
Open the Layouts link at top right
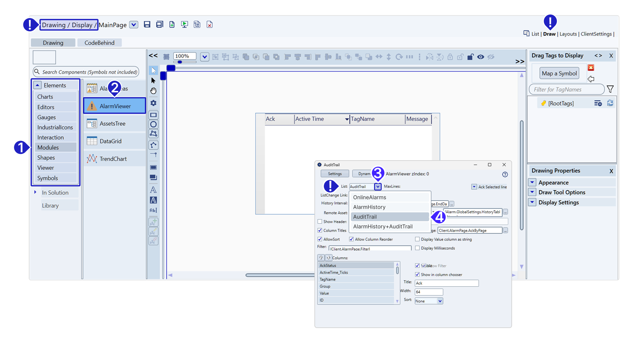pyautogui.click(x=568, y=34)
